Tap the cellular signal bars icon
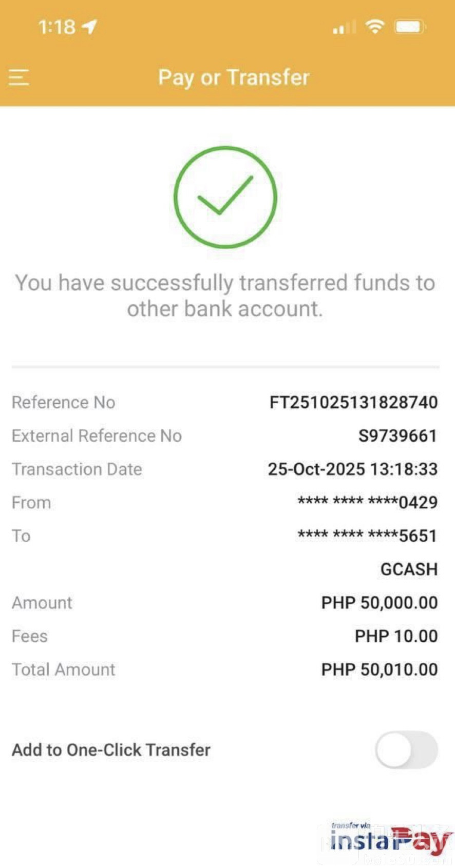 343,27
